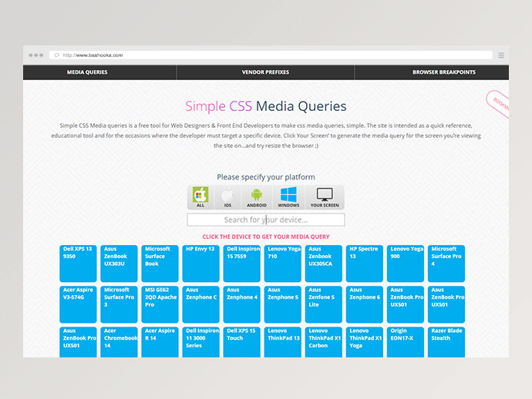Image resolution: width=532 pixels, height=399 pixels.
Task: Select the Acer Chromebook 14 tile
Action: (x=119, y=342)
